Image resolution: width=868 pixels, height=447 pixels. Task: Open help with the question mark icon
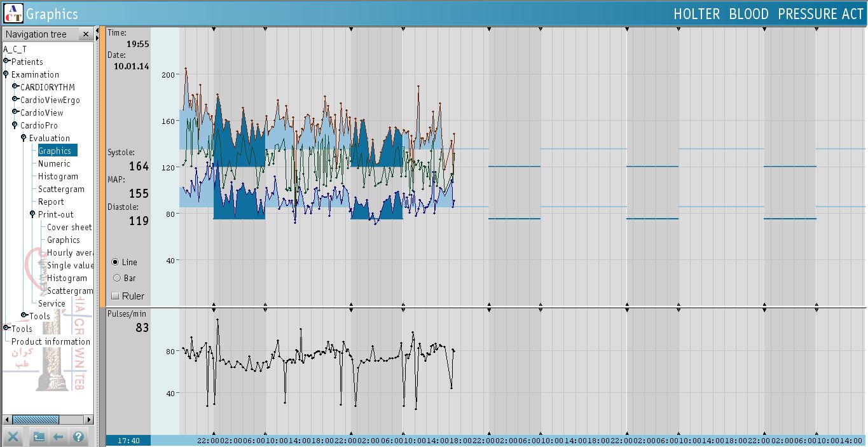pyautogui.click(x=78, y=437)
